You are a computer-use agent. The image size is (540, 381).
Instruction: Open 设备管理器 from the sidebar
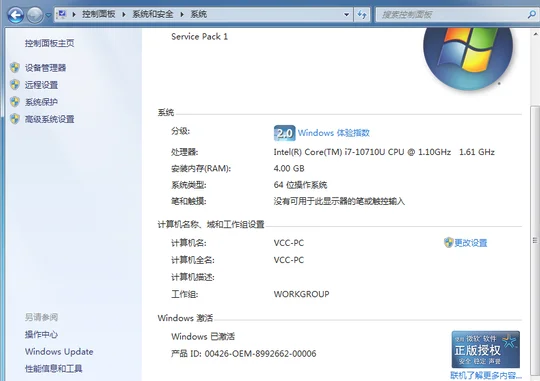(45, 68)
